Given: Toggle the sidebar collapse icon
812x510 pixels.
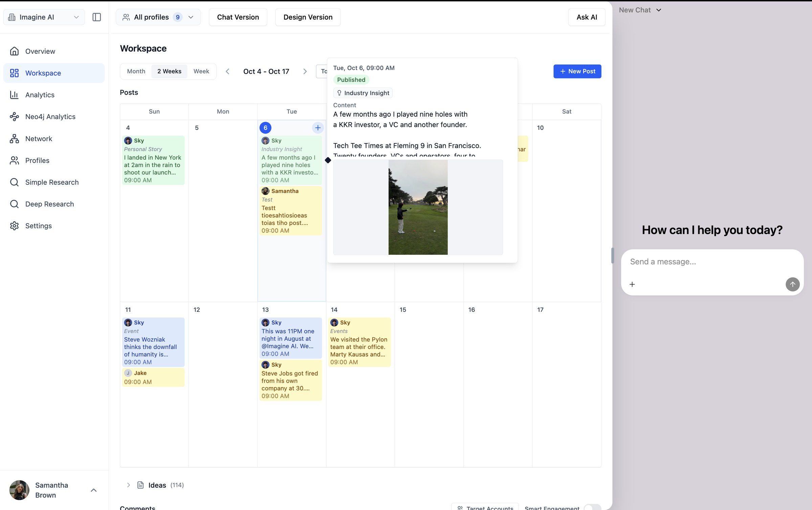Looking at the screenshot, I should point(96,17).
